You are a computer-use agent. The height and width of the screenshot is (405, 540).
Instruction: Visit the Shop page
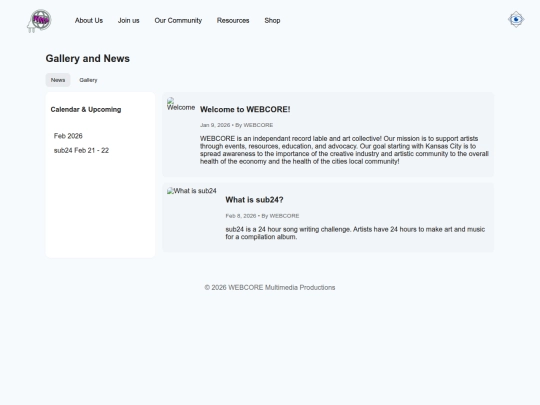(x=272, y=21)
